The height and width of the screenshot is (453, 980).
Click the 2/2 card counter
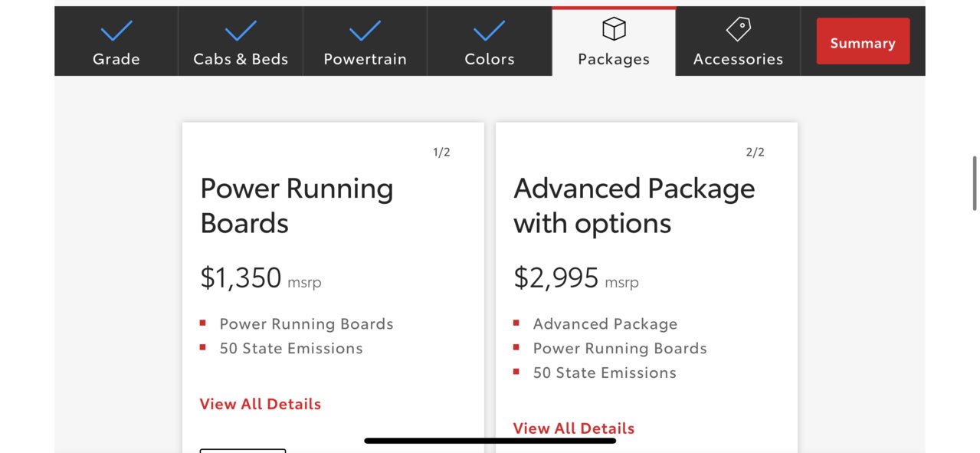755,152
